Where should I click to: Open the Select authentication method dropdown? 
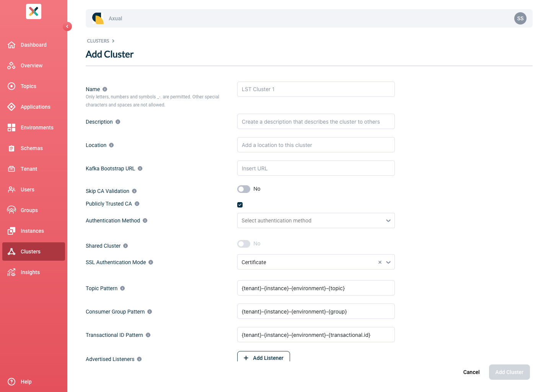pos(316,220)
